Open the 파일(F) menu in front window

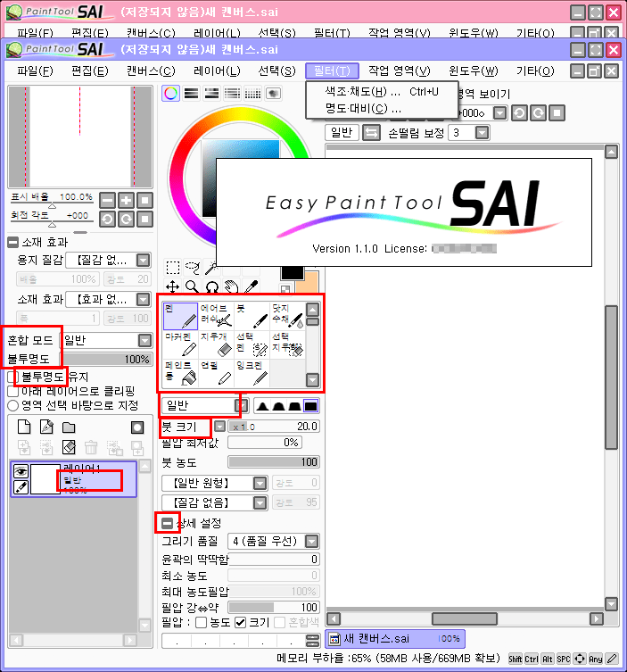pos(35,71)
